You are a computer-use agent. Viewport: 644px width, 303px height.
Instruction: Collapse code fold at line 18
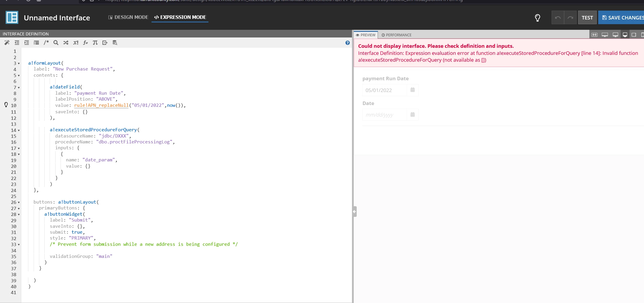(19, 154)
